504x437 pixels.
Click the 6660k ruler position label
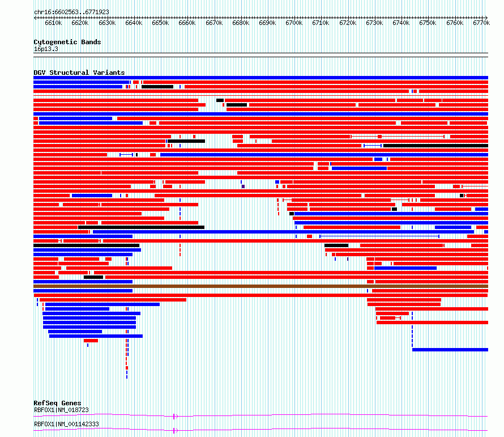[x=187, y=23]
